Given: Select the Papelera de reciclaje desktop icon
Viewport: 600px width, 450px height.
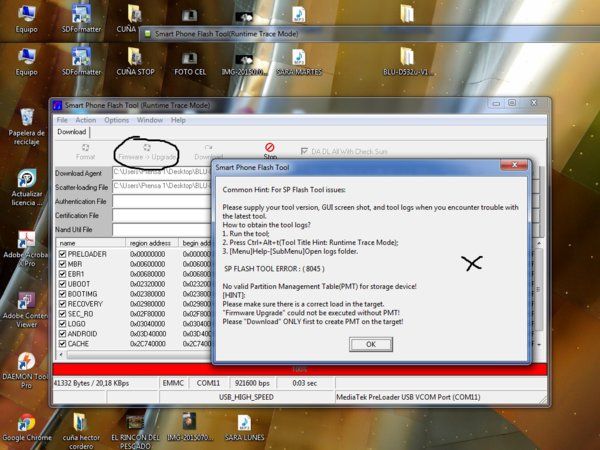Looking at the screenshot, I should (x=26, y=127).
